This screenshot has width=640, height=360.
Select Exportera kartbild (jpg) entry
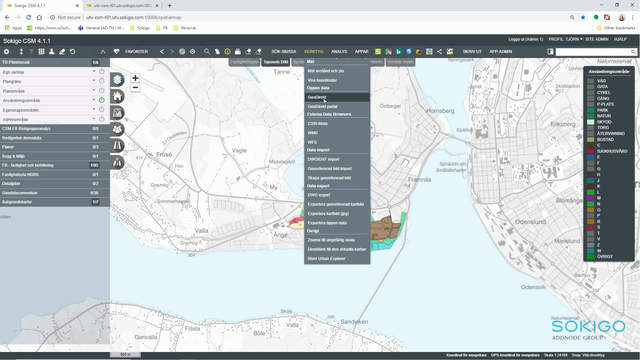pos(337,213)
